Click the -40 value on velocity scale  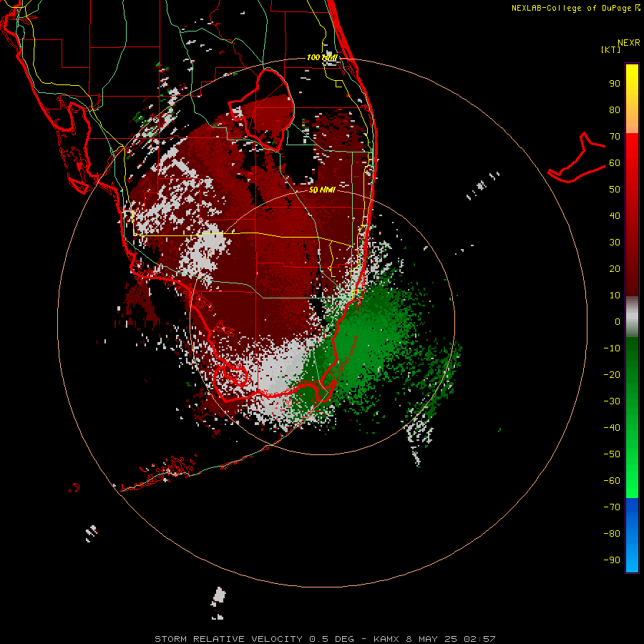pyautogui.click(x=612, y=428)
